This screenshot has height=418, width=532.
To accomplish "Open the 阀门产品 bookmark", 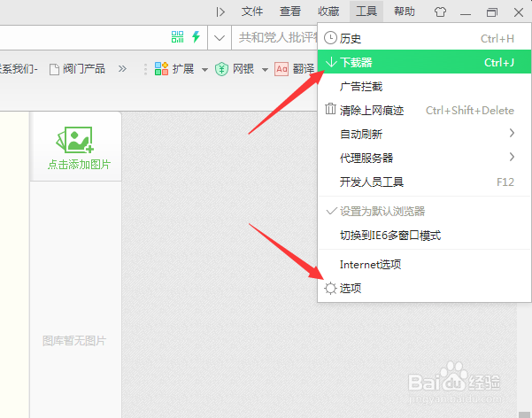I will coord(77,69).
